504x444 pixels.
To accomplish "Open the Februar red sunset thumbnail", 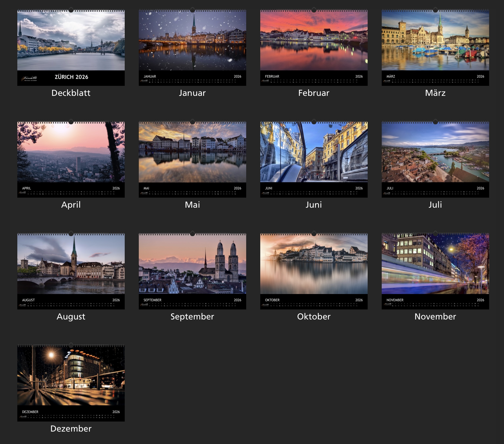I will click(x=314, y=41).
